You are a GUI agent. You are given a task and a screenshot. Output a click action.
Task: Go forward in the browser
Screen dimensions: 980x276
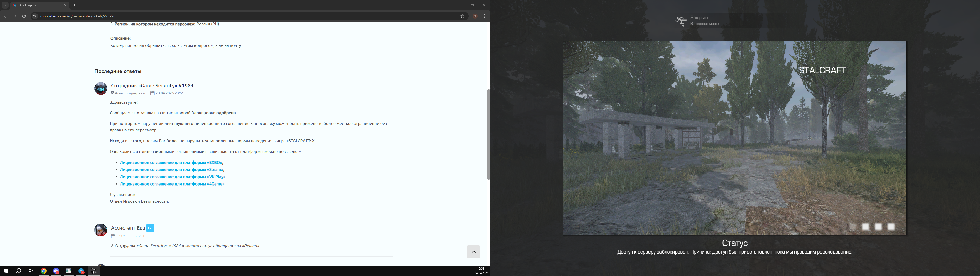point(15,16)
